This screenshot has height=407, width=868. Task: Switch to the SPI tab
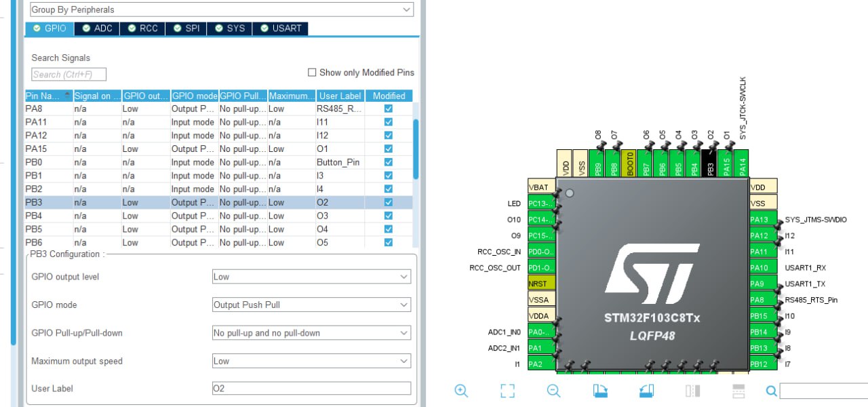coord(187,28)
